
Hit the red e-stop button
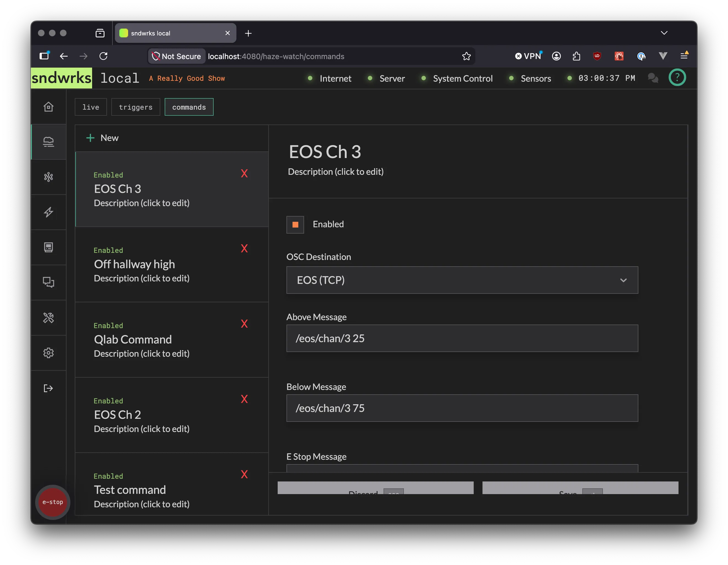[x=52, y=502]
